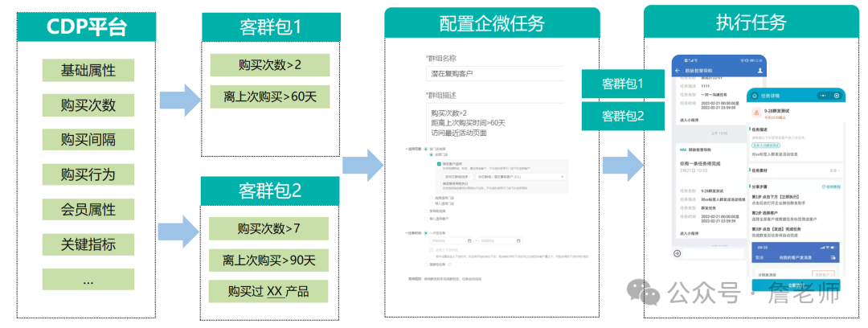Select the 全部门店 radio option

[x=432, y=154]
